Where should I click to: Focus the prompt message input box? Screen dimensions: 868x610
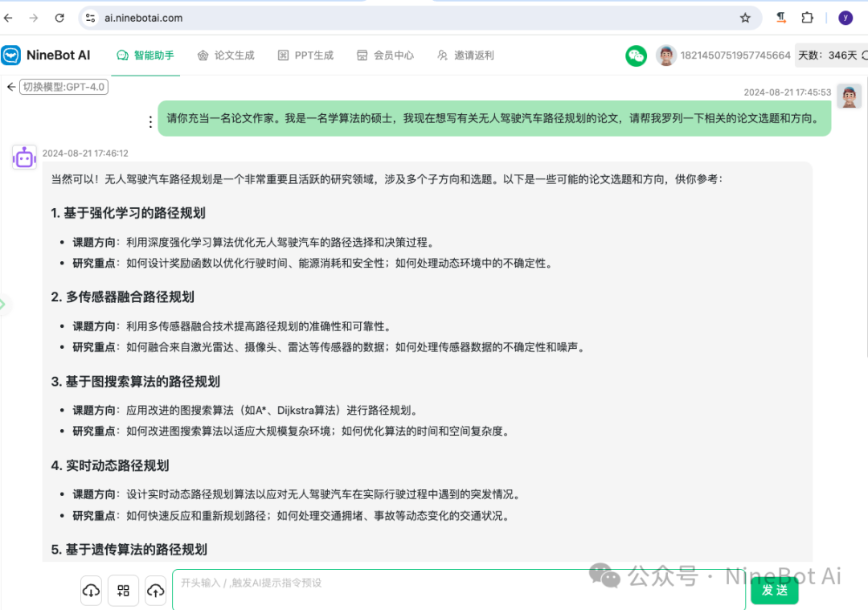coord(458,591)
